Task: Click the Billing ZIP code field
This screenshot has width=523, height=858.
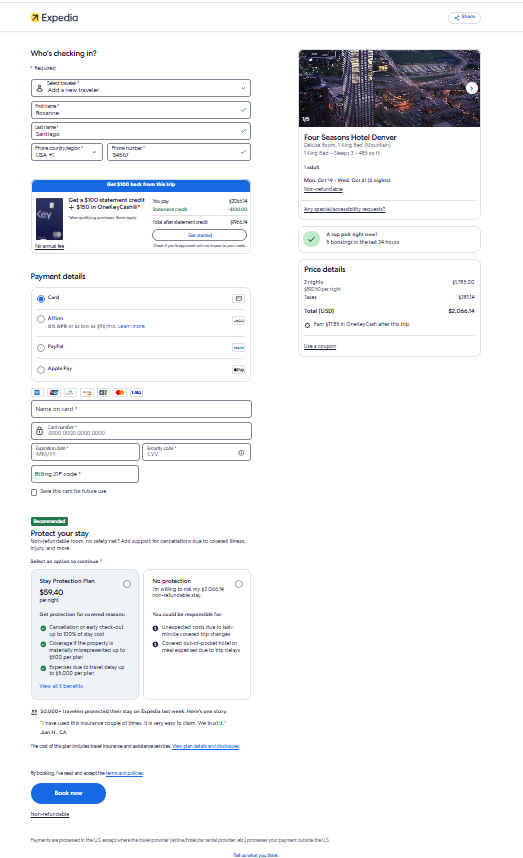Action: (85, 474)
